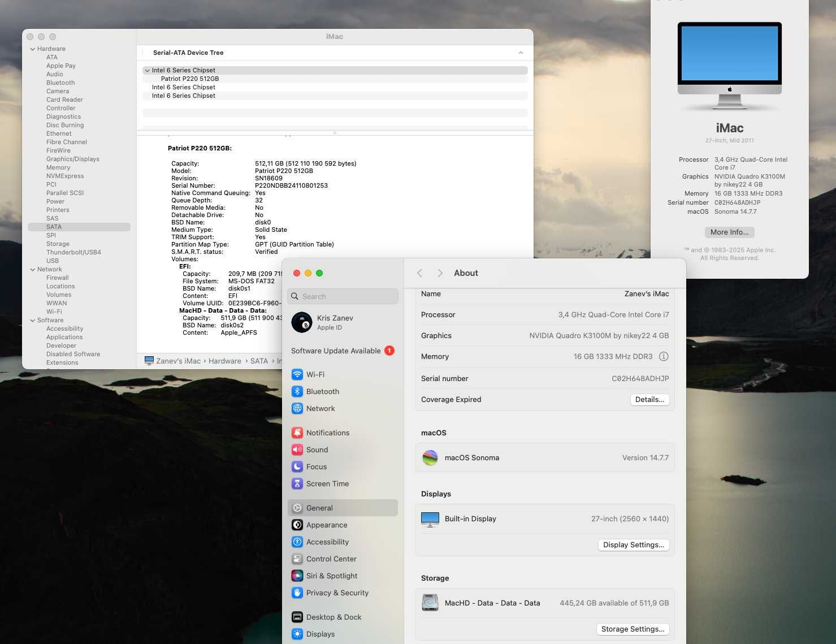Select Applications under Software
The width and height of the screenshot is (836, 644).
(64, 337)
